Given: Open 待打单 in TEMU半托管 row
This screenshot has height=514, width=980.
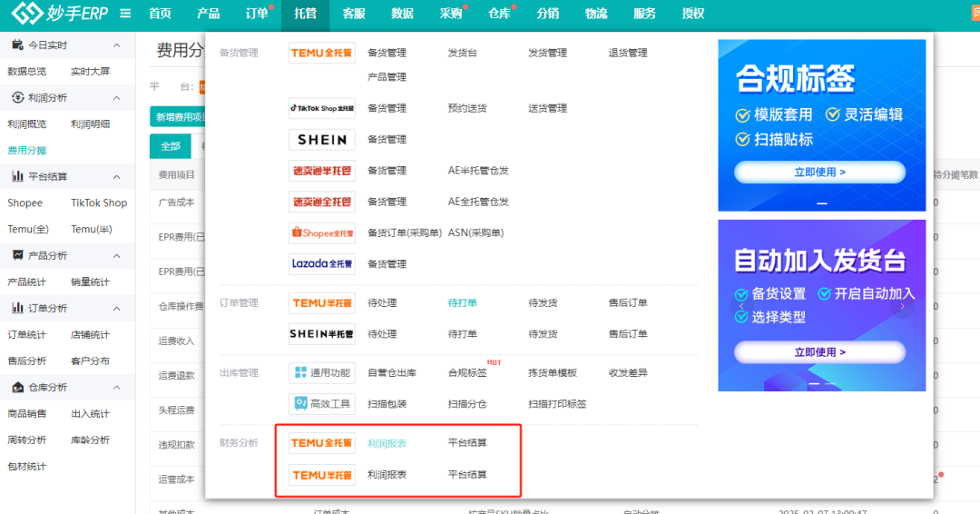Looking at the screenshot, I should (x=463, y=302).
